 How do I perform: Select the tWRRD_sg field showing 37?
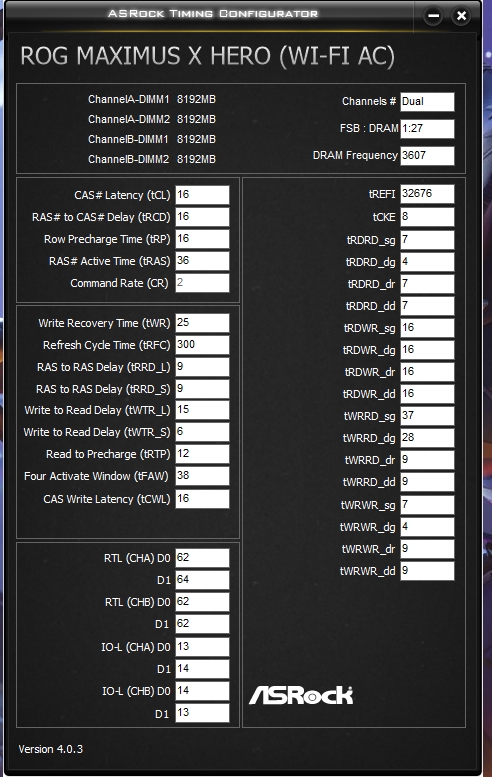pyautogui.click(x=427, y=416)
